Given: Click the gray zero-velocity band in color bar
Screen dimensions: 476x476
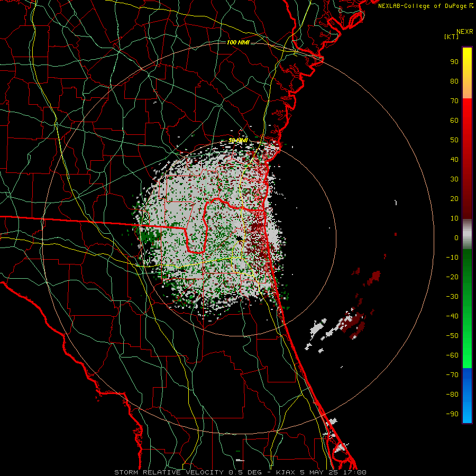Looking at the screenshot, I should point(467,234).
